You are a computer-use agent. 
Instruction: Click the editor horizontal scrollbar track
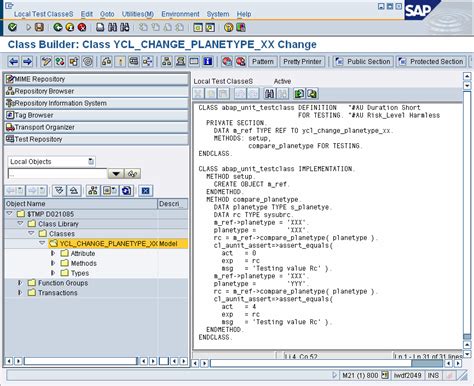327,363
